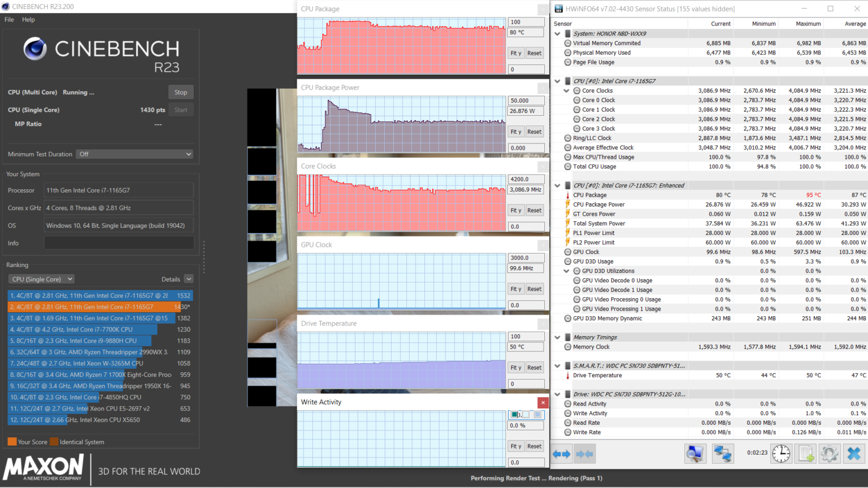Viewport: 868px width, 488px height.
Task: Click the CPU Package maximum value 95 °C
Action: click(x=813, y=195)
